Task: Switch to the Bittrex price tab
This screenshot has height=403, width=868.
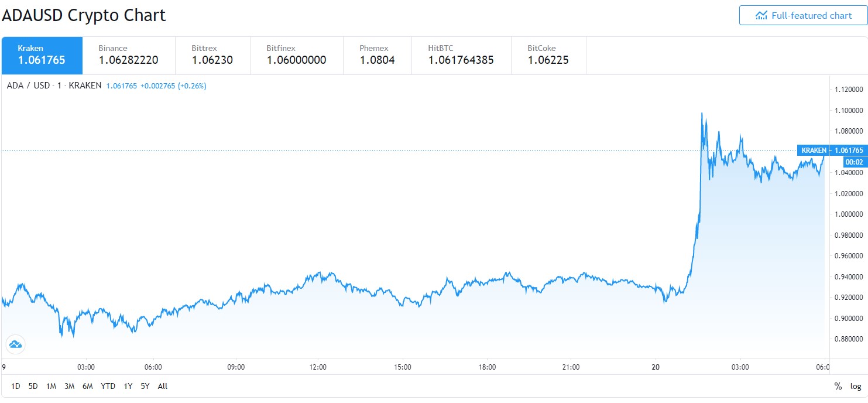Action: pos(212,55)
